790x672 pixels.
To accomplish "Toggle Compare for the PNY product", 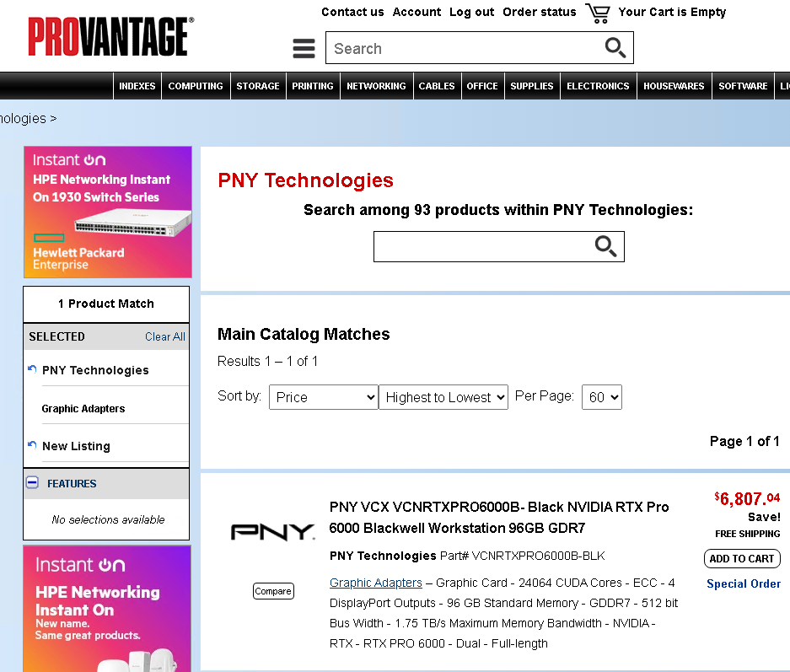I will 272,591.
